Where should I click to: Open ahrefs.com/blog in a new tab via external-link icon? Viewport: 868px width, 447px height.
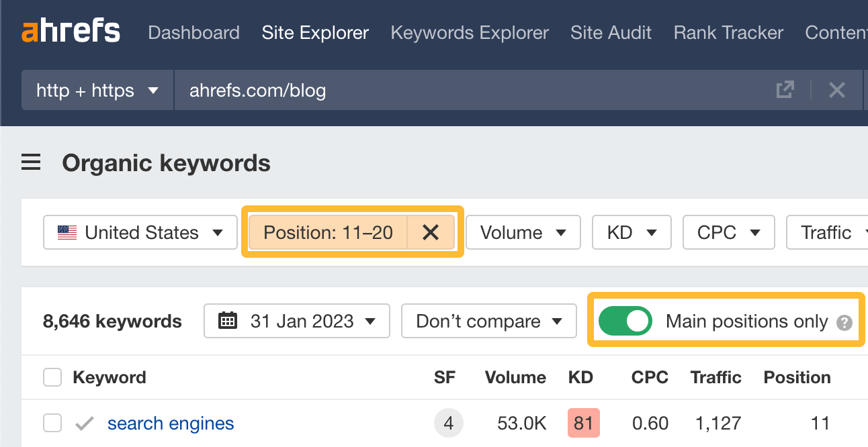[785, 89]
